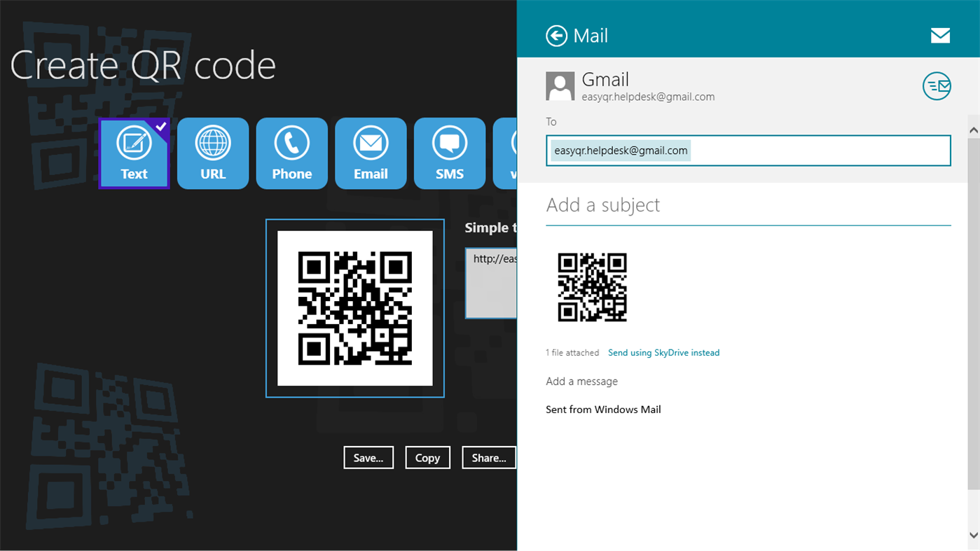Pick the Email QR code type
The image size is (980, 551).
[371, 153]
